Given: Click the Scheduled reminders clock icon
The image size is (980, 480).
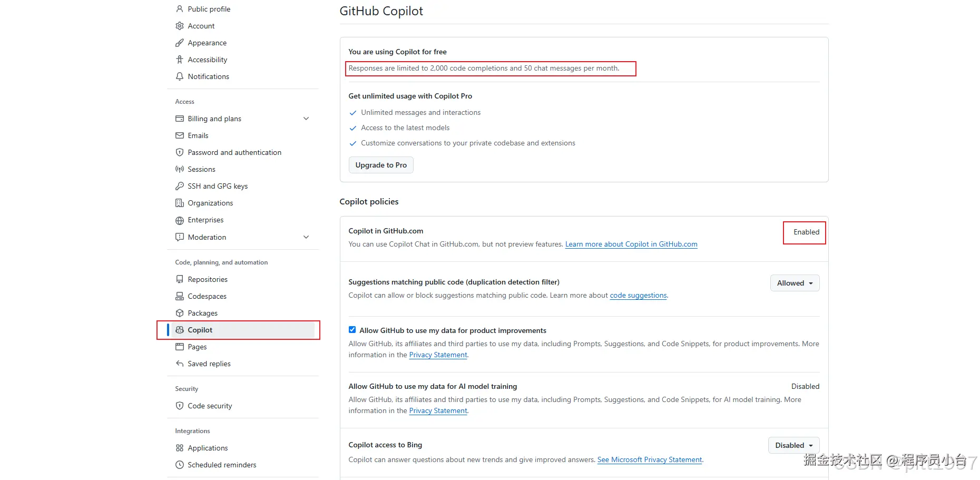Looking at the screenshot, I should tap(180, 465).
